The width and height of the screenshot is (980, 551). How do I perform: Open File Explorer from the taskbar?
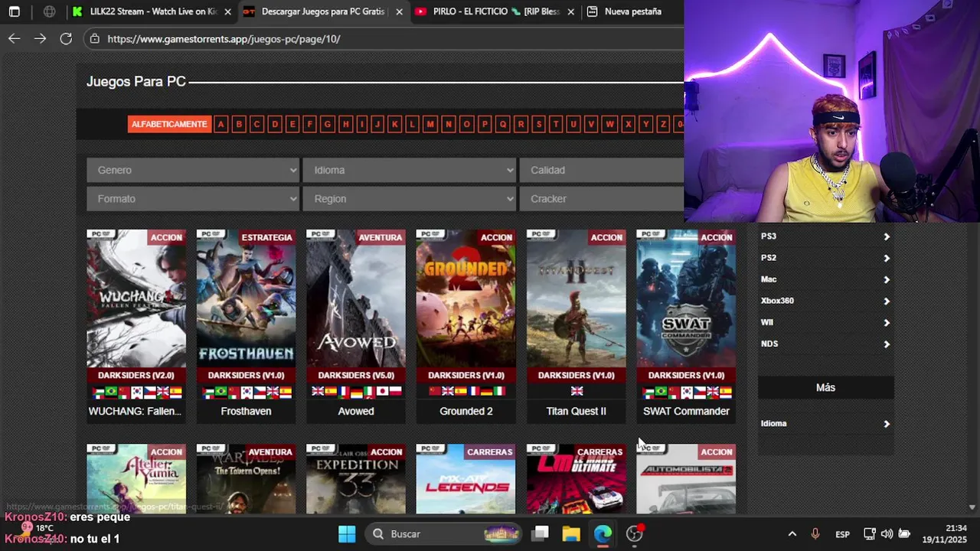[571, 533]
